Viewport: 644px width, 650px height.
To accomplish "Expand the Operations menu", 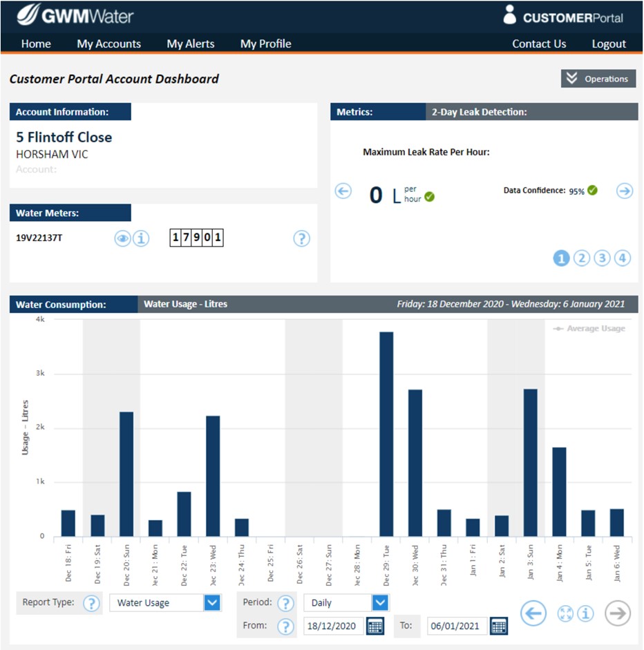I will [598, 79].
